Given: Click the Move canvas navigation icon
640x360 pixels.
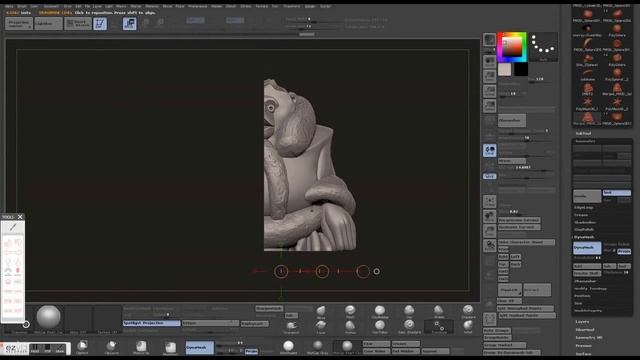Looking at the screenshot, I should pos(489,216).
